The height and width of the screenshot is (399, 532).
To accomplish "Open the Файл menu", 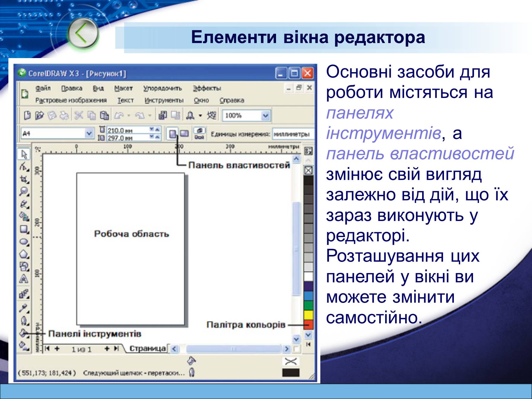I will 43,88.
